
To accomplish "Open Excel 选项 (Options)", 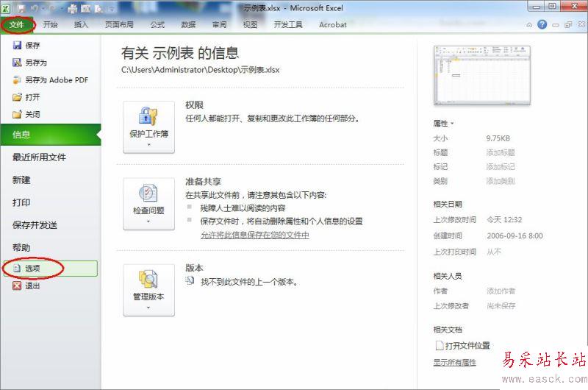I will click(x=50, y=269).
